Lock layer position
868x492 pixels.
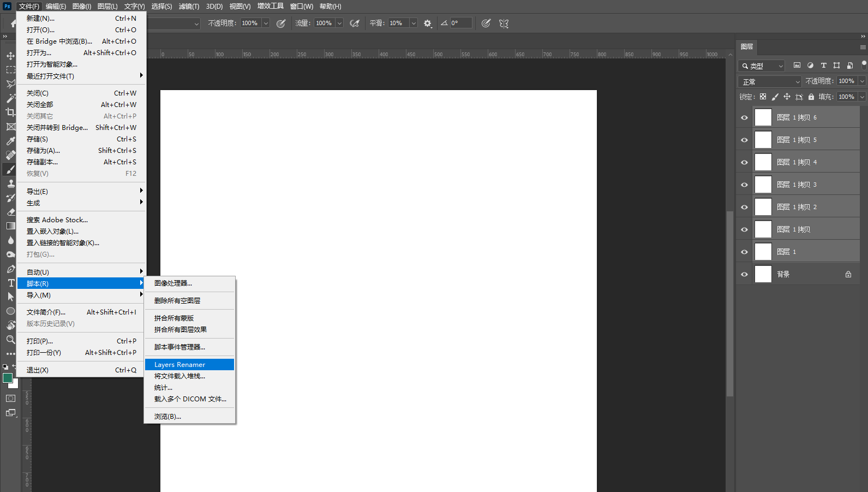(787, 97)
